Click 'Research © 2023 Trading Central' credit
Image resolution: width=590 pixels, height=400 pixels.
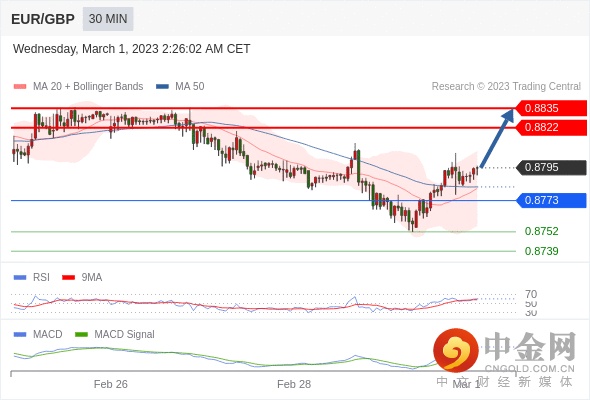(506, 86)
